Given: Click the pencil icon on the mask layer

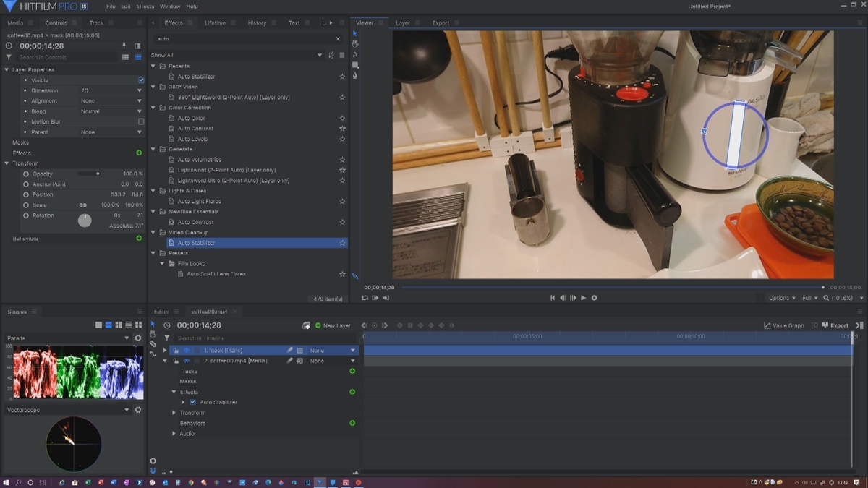Looking at the screenshot, I should [x=290, y=350].
